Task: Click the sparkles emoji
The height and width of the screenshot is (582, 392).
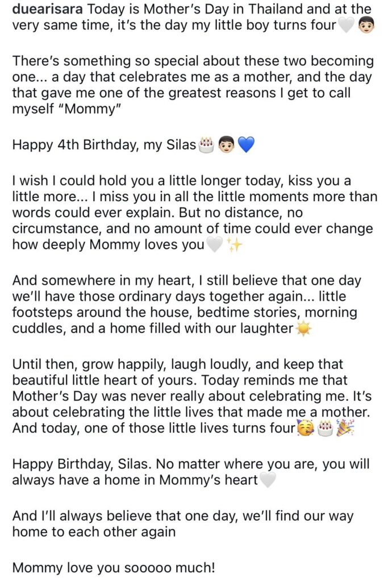Action: (235, 245)
